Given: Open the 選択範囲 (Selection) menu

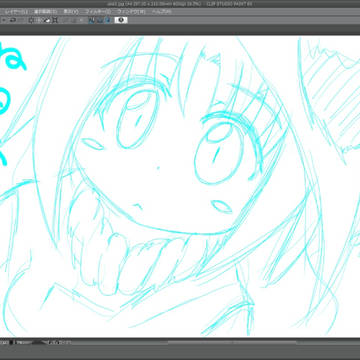Looking at the screenshot, I should click(x=45, y=12).
